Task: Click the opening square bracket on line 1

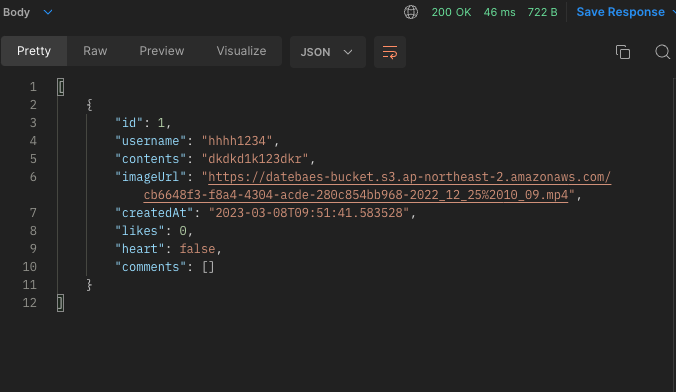Action: (x=61, y=87)
